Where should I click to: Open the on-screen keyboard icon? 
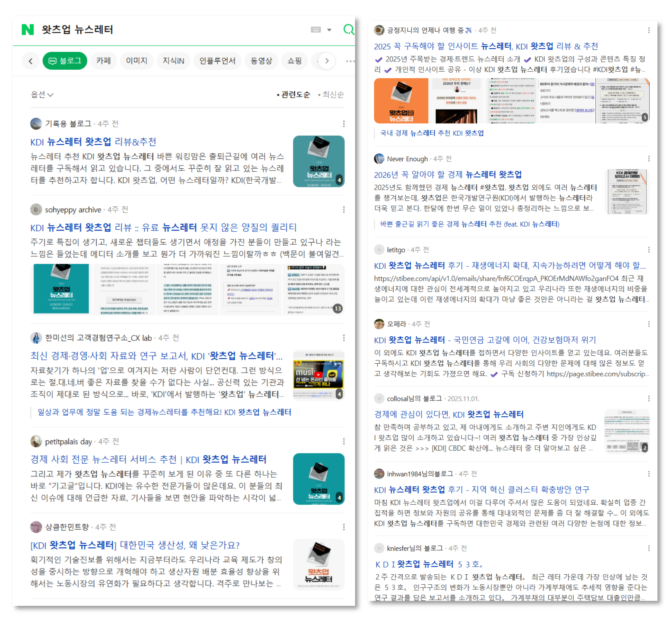(316, 29)
